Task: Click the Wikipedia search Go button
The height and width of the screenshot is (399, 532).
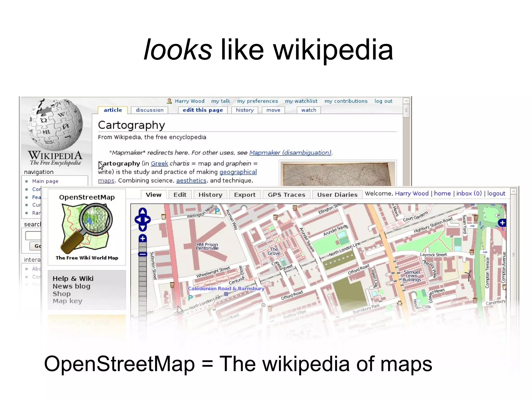Action: 36,246
